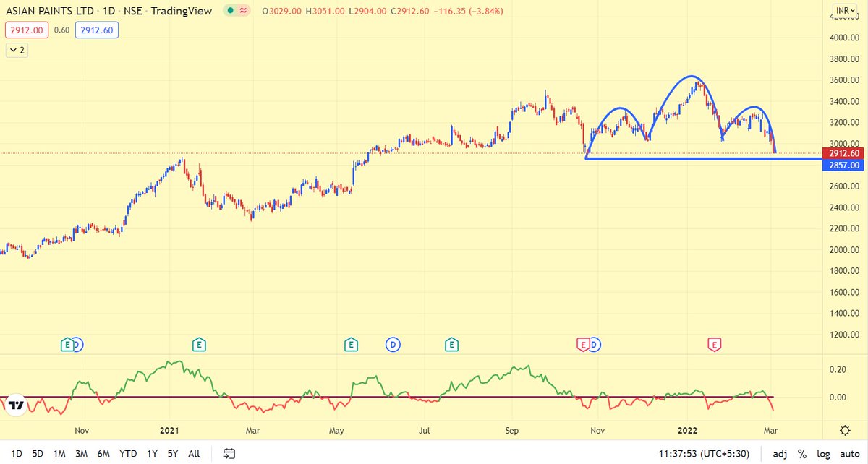Image resolution: width=868 pixels, height=464 pixels.
Task: Click the open value O3029.00
Action: [x=283, y=11]
